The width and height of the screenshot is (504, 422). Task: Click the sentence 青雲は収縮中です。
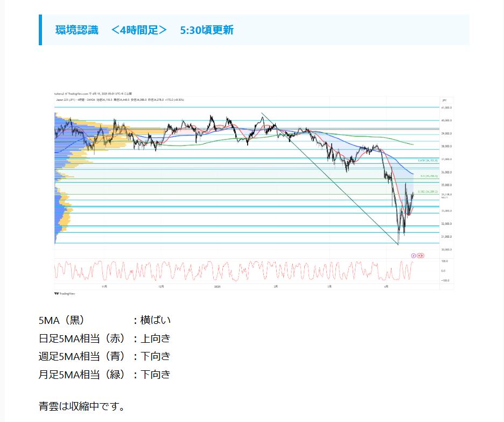pyautogui.click(x=82, y=406)
